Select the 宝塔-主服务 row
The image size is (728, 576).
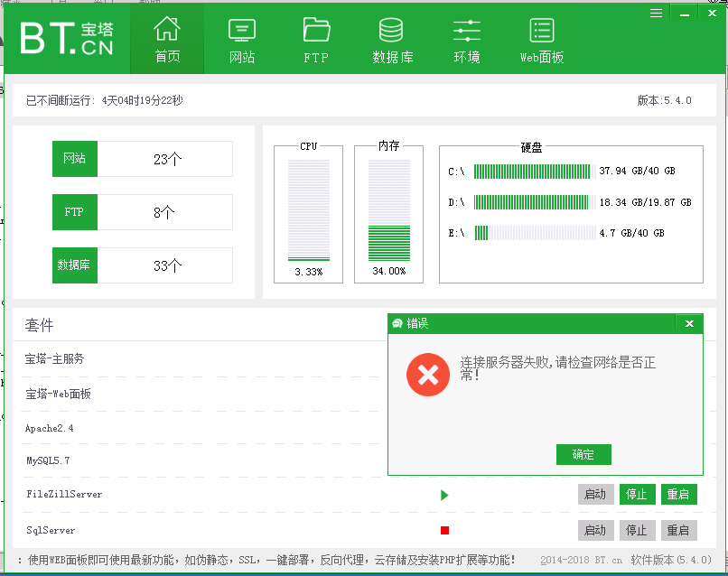[x=54, y=358]
